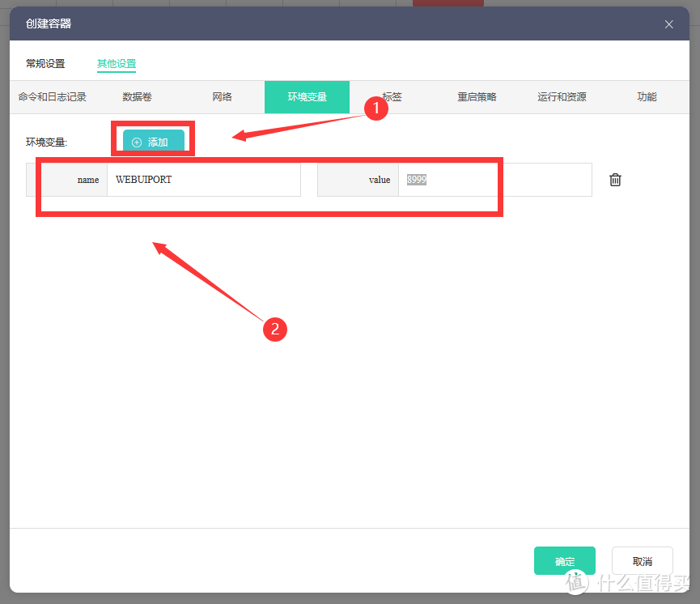This screenshot has width=700, height=604.
Task: Switch to the 常规设置 tab
Action: tap(45, 63)
